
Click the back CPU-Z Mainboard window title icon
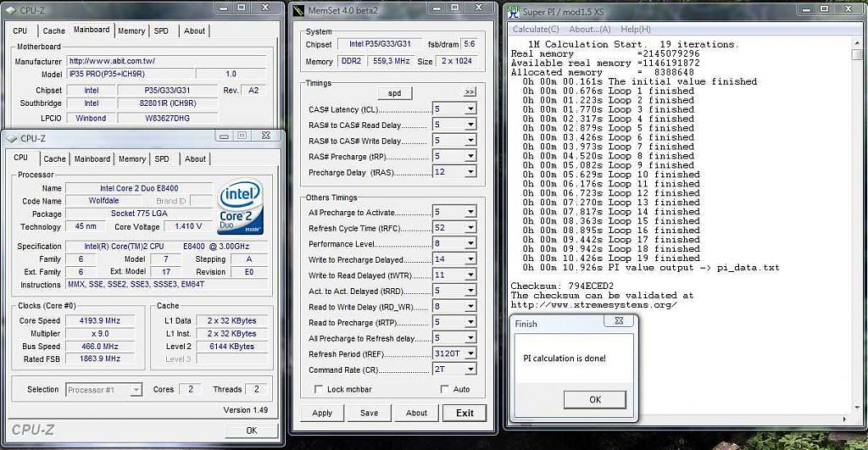pyautogui.click(x=11, y=10)
